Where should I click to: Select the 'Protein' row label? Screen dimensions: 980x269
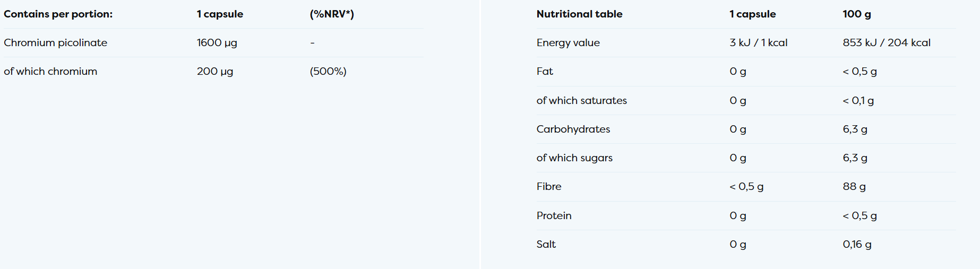pyautogui.click(x=554, y=216)
